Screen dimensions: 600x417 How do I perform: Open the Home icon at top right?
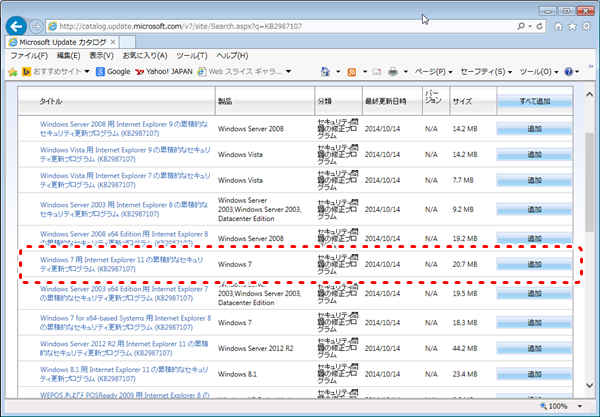[x=558, y=26]
